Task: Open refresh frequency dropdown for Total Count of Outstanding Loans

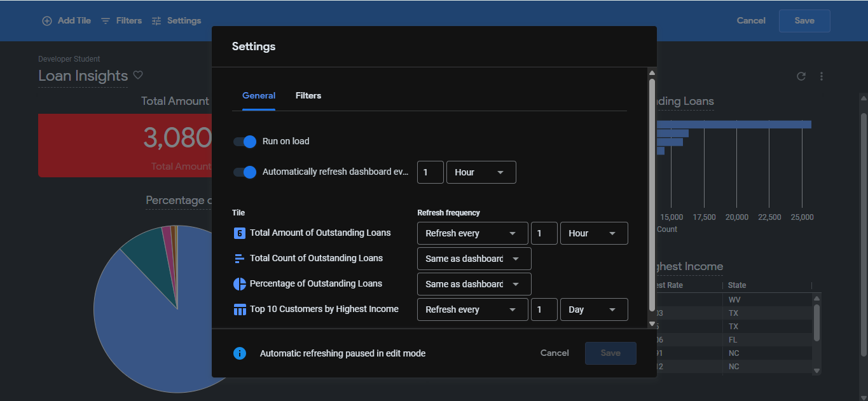Action: [x=474, y=259]
